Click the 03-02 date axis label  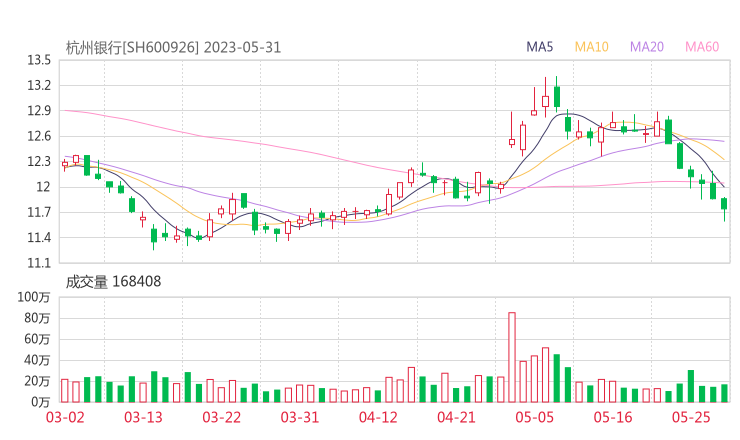point(65,417)
